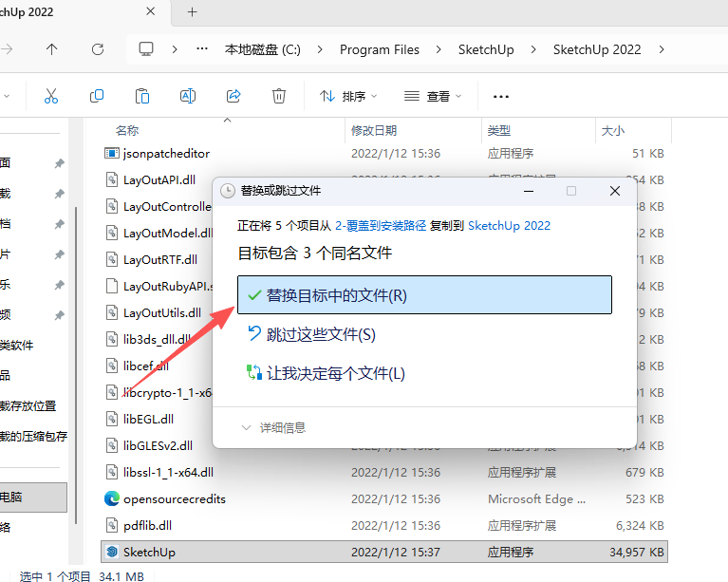Screen dimensions: 728x582
Task: Select the opensourcecredits Edge file icon
Action: [111, 498]
